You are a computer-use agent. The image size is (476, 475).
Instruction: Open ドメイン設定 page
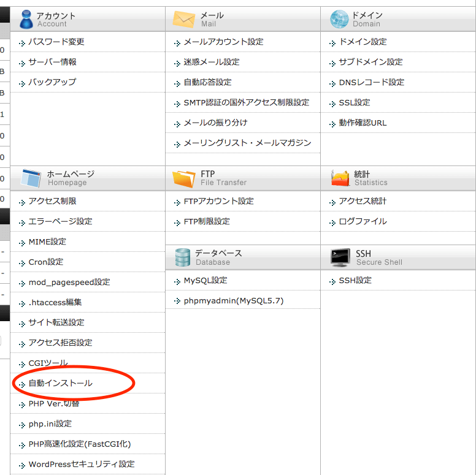[363, 42]
